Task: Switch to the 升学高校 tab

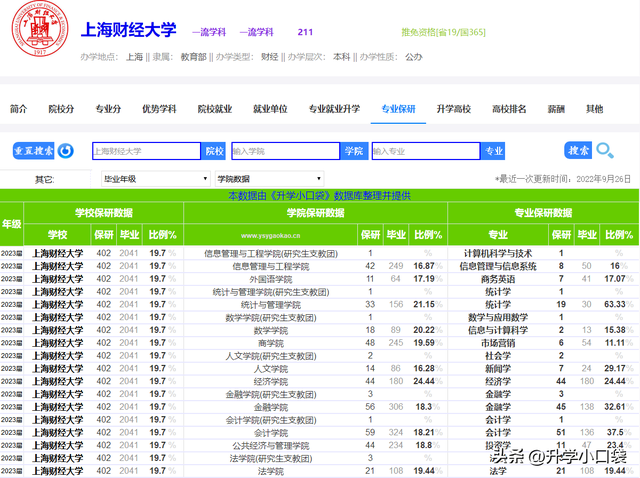Action: click(x=454, y=109)
